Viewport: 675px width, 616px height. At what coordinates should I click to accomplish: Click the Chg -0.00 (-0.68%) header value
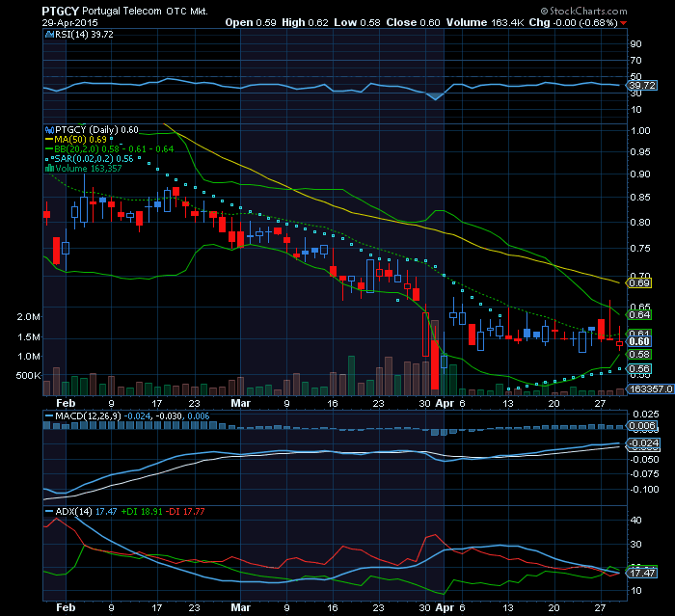pos(574,22)
